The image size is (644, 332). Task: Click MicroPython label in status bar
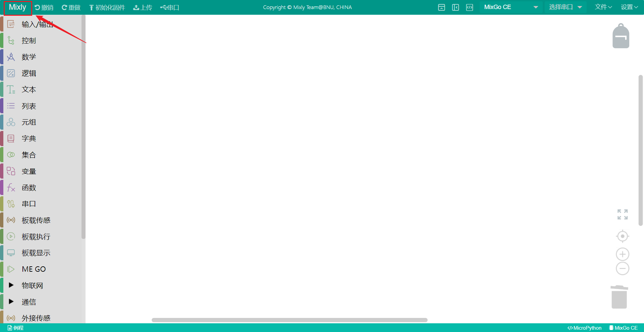(x=584, y=328)
